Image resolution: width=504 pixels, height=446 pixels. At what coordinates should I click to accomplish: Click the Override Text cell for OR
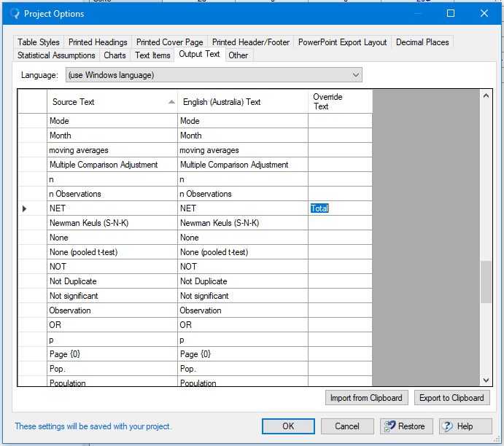click(x=340, y=325)
